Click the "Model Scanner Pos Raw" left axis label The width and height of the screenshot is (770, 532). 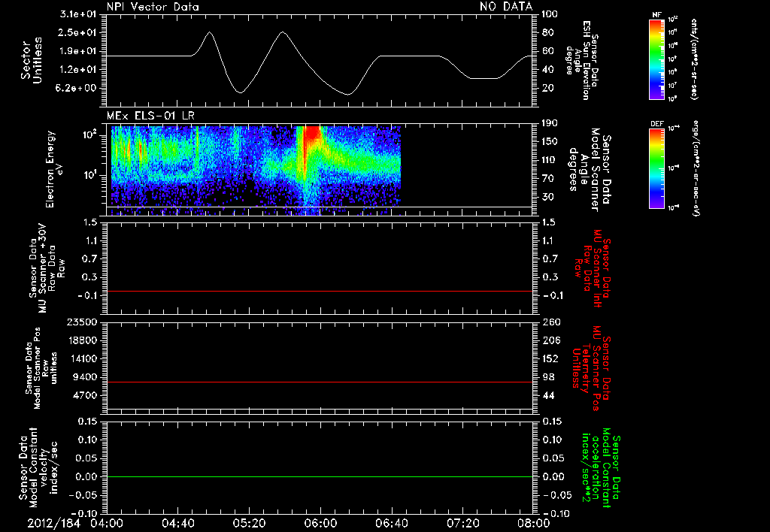point(41,368)
